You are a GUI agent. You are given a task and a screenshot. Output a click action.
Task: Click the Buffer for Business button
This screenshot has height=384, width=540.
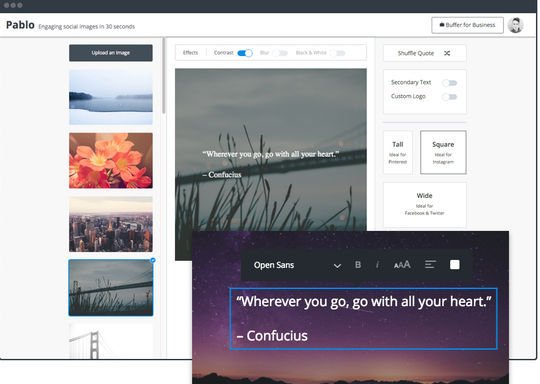coord(467,25)
